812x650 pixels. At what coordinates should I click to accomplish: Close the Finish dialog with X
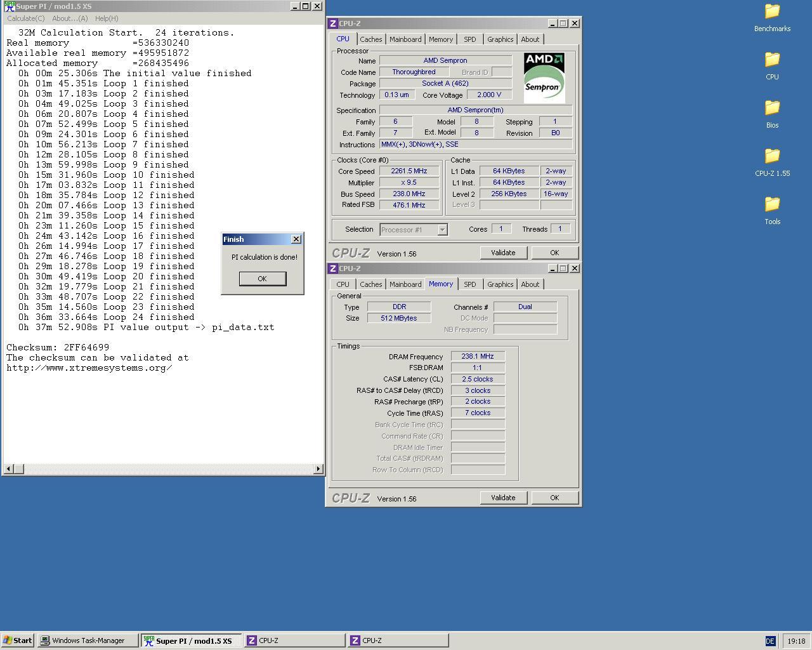pyautogui.click(x=296, y=239)
